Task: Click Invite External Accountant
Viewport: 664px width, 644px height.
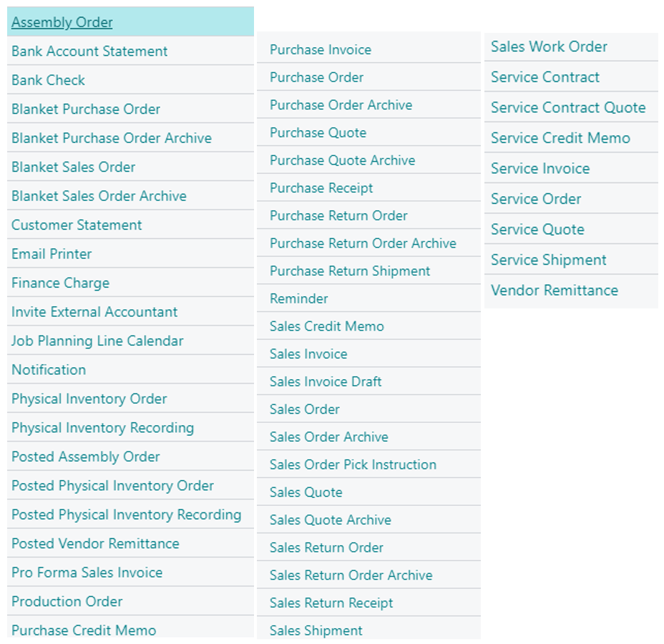Action: pyautogui.click(x=93, y=311)
